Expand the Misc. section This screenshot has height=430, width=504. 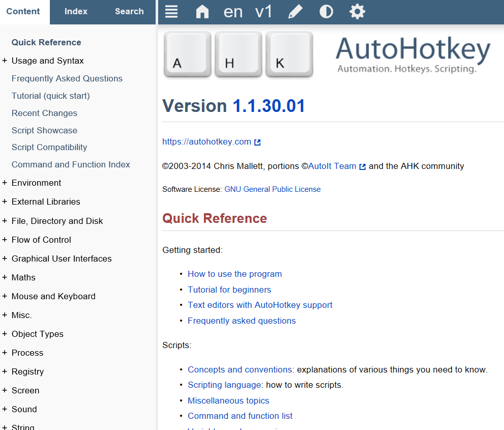(x=5, y=315)
